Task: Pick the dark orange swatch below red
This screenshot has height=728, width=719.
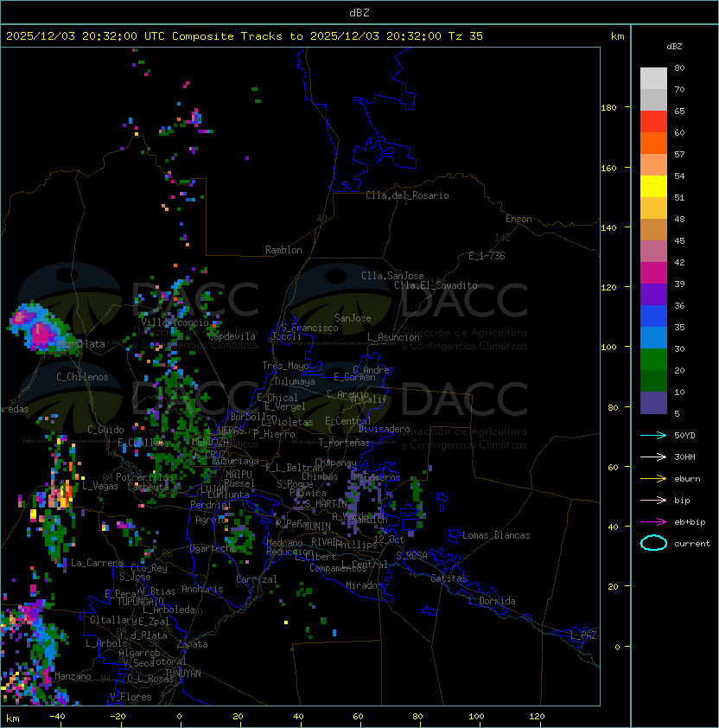Action: [x=653, y=143]
